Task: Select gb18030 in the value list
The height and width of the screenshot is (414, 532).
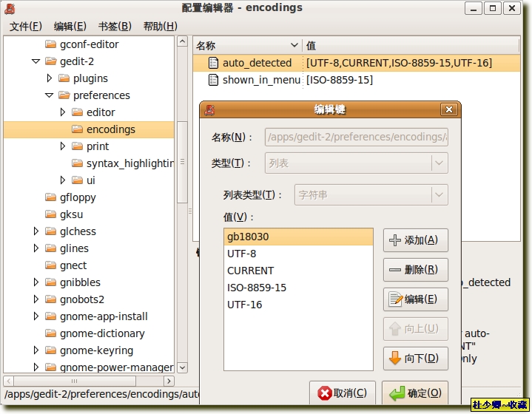Action: [298, 237]
